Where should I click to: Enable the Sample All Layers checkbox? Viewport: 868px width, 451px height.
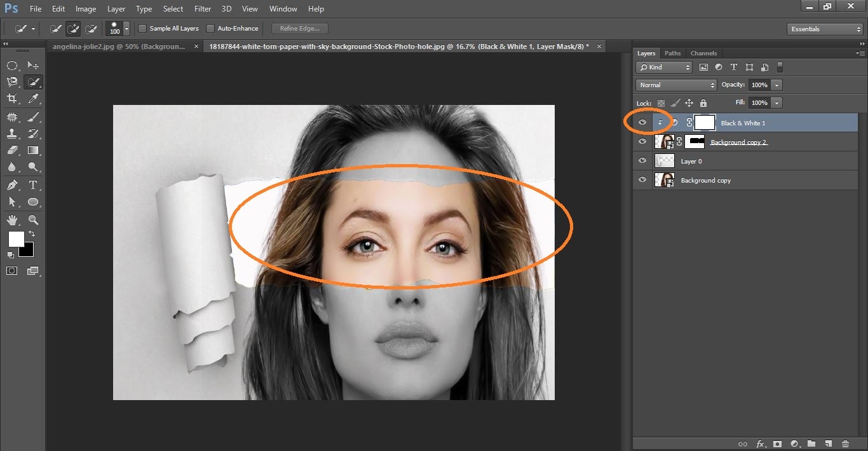tap(142, 29)
